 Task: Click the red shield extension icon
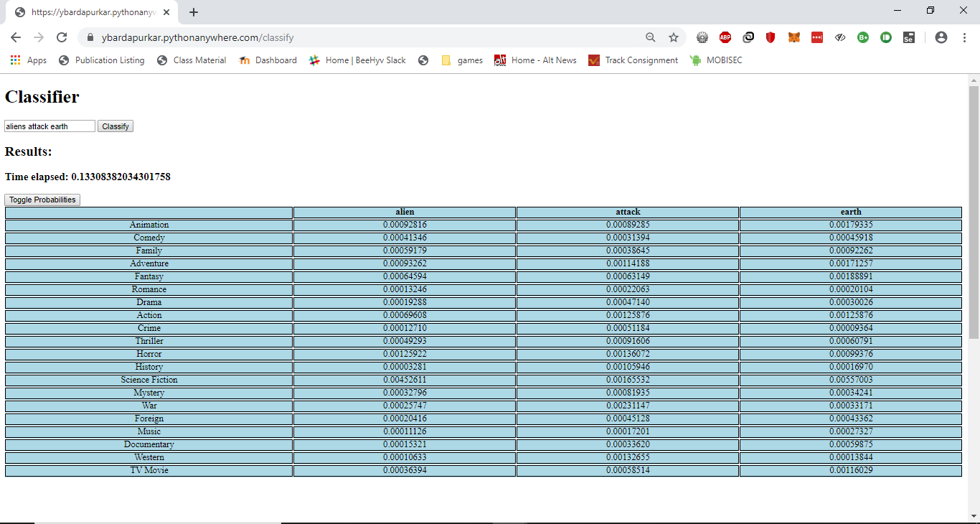771,37
